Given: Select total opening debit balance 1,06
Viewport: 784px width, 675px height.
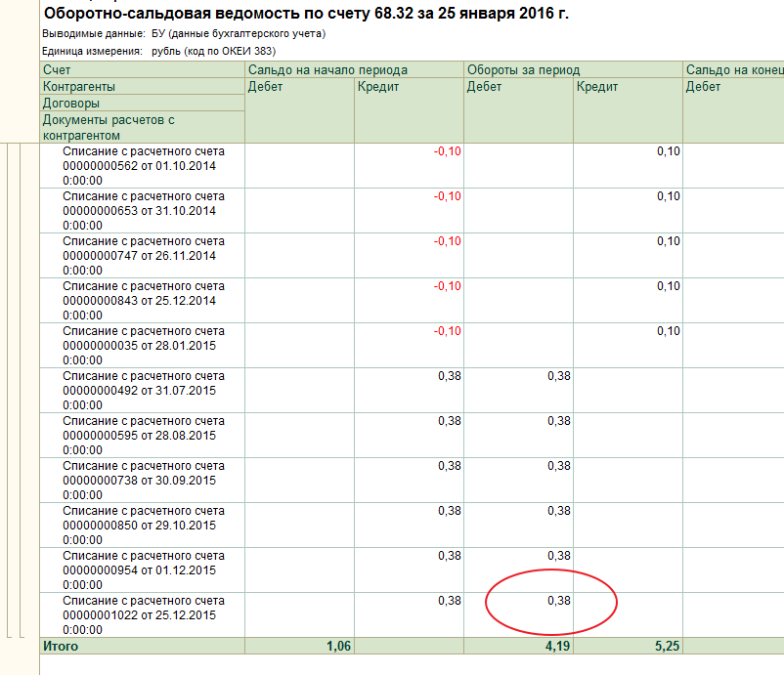Looking at the screenshot, I should click(337, 646).
